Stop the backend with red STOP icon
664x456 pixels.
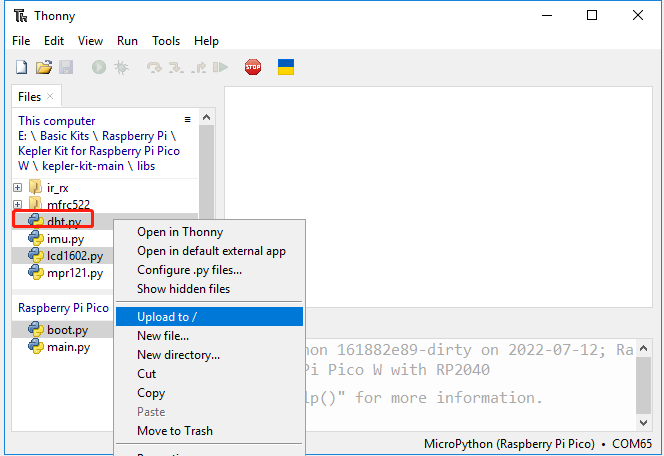[x=253, y=67]
